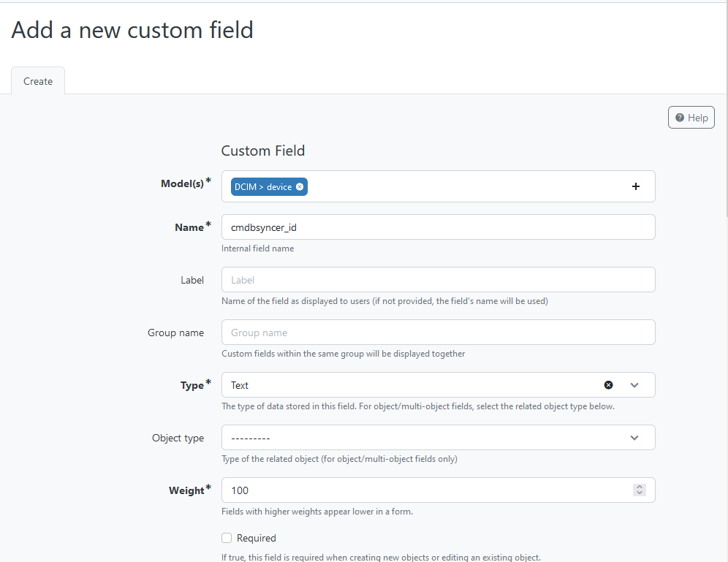
Task: Switch to the Create tab
Action: (x=38, y=81)
